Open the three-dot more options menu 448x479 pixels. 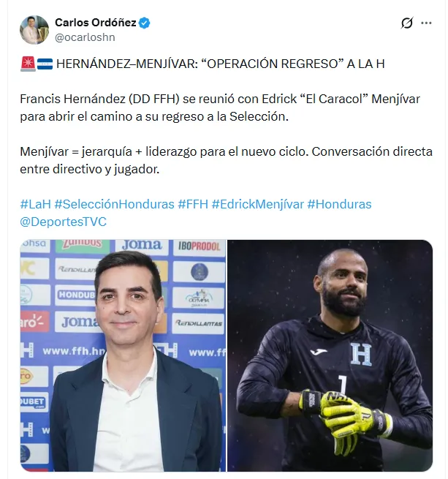point(426,23)
